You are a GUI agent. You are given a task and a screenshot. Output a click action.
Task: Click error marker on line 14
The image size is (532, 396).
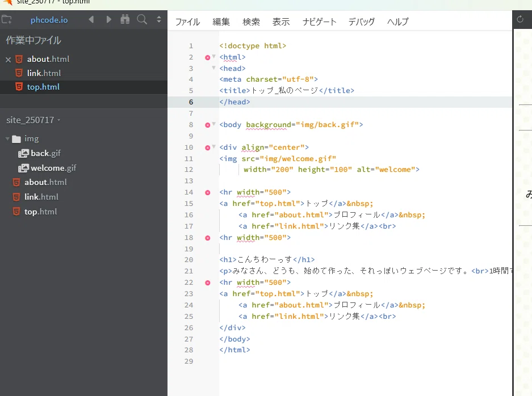[208, 192]
